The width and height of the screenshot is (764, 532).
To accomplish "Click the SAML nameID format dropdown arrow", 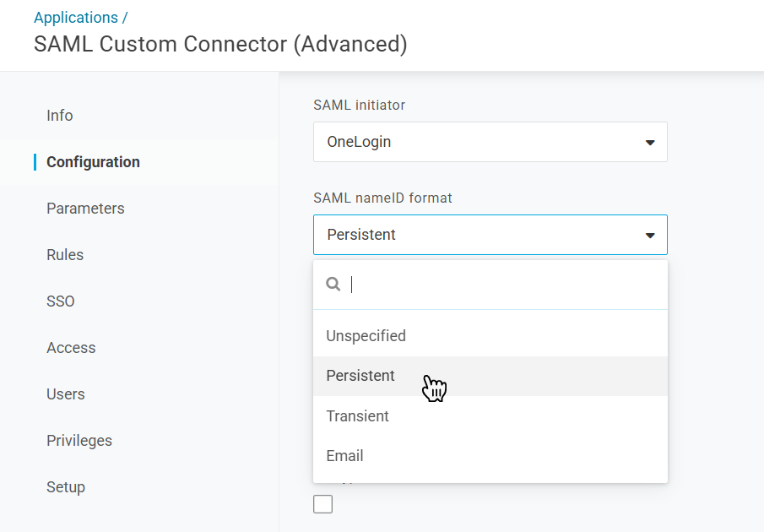I will (x=650, y=236).
